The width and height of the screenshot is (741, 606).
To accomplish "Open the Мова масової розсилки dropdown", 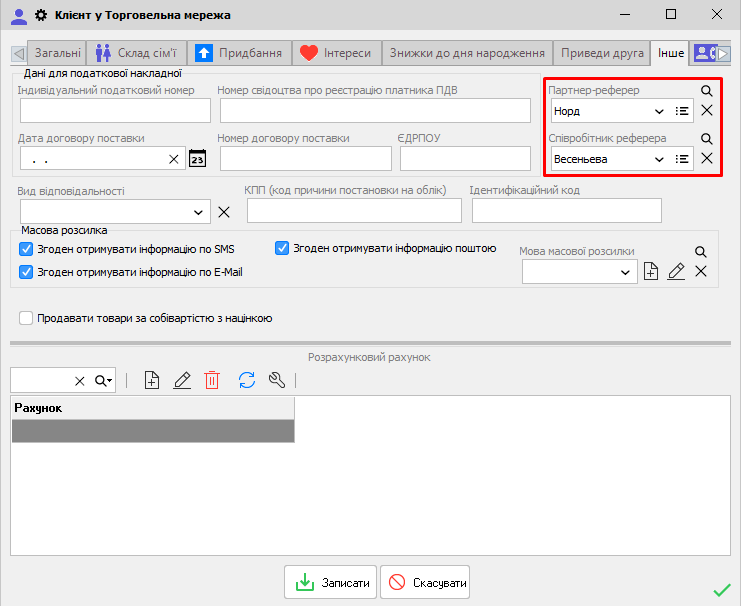I will (x=625, y=271).
